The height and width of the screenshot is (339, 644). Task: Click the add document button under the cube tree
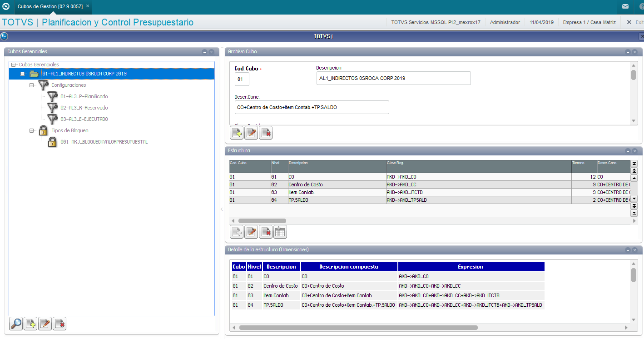30,324
